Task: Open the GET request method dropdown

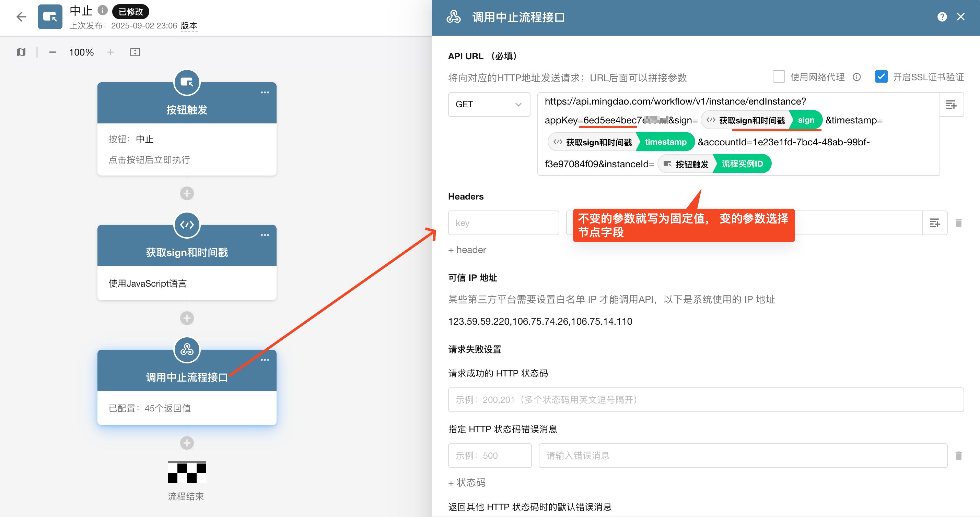Action: pos(489,105)
